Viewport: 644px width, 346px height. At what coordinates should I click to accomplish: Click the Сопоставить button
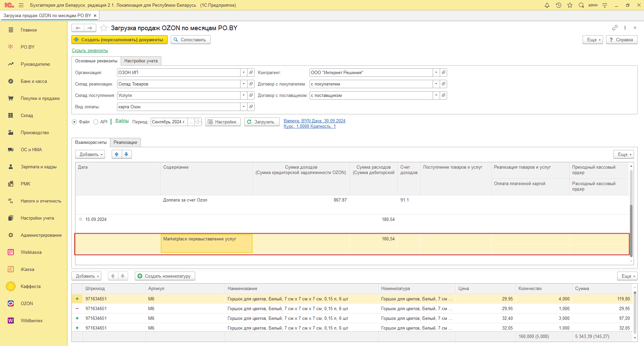click(x=191, y=40)
